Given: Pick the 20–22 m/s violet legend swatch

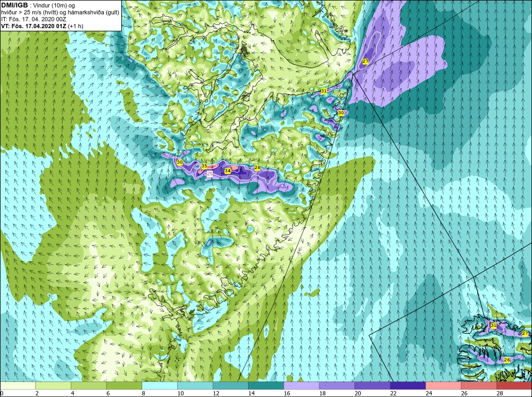Looking at the screenshot, I should 372,386.
